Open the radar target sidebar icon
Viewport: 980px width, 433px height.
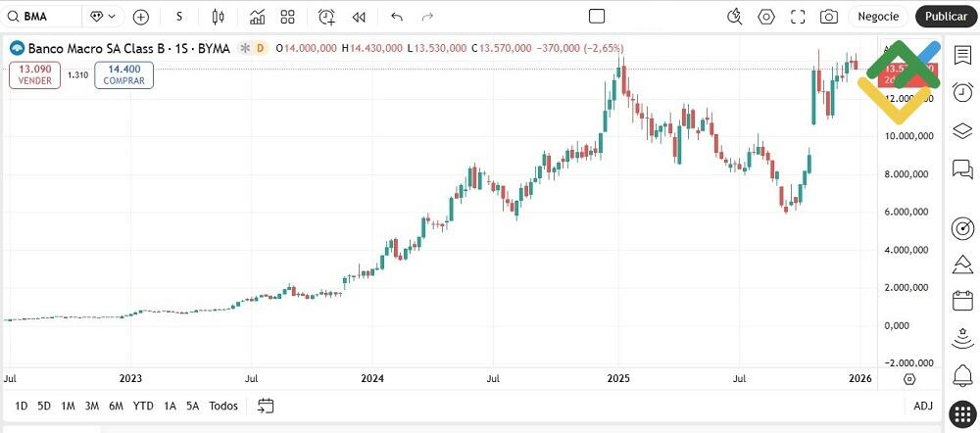tap(962, 228)
